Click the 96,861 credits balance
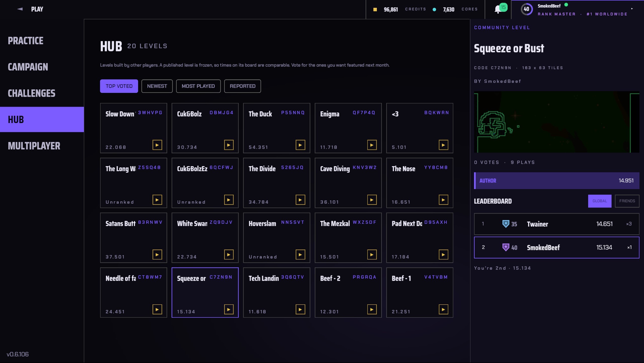This screenshot has width=644, height=363. (x=391, y=10)
